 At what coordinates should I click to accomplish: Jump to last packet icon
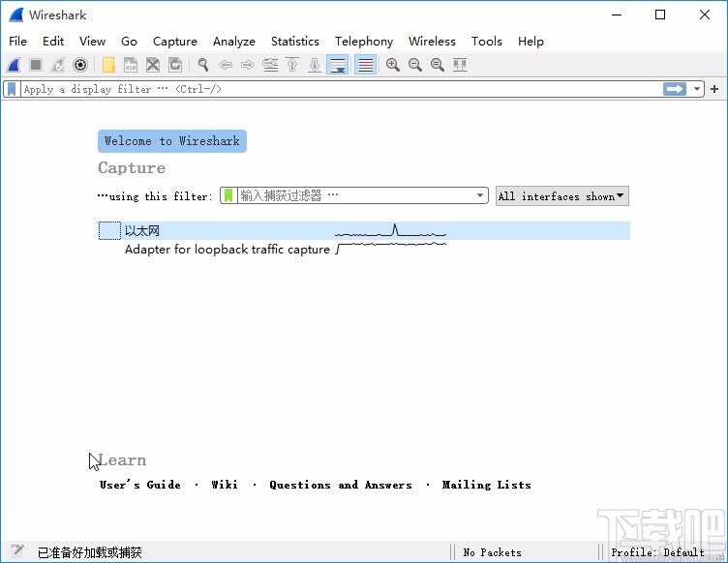[315, 65]
